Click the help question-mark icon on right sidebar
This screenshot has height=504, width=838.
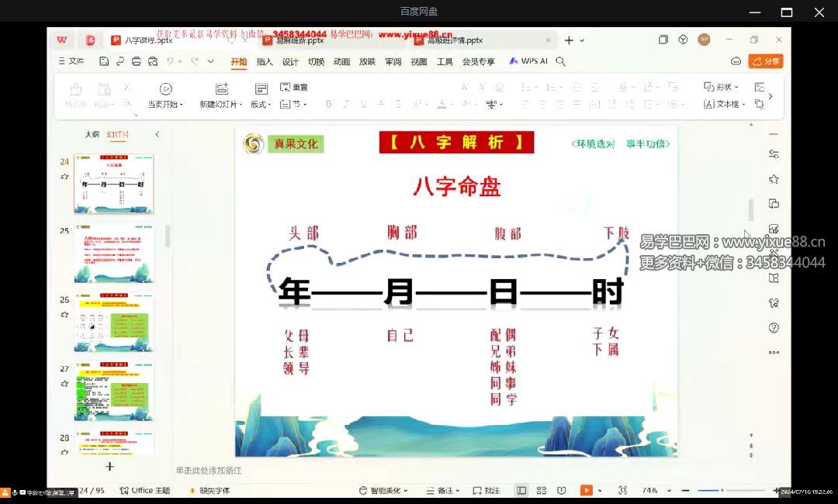pyautogui.click(x=774, y=326)
